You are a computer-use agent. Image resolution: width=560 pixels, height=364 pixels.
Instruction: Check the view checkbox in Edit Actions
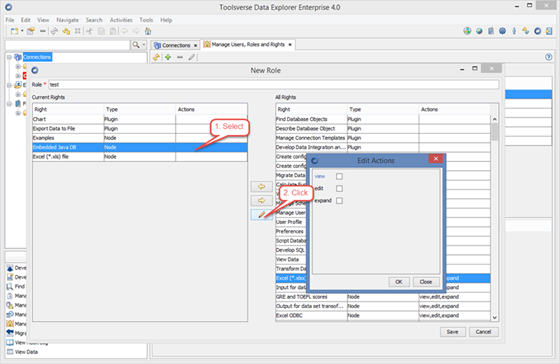(x=339, y=176)
